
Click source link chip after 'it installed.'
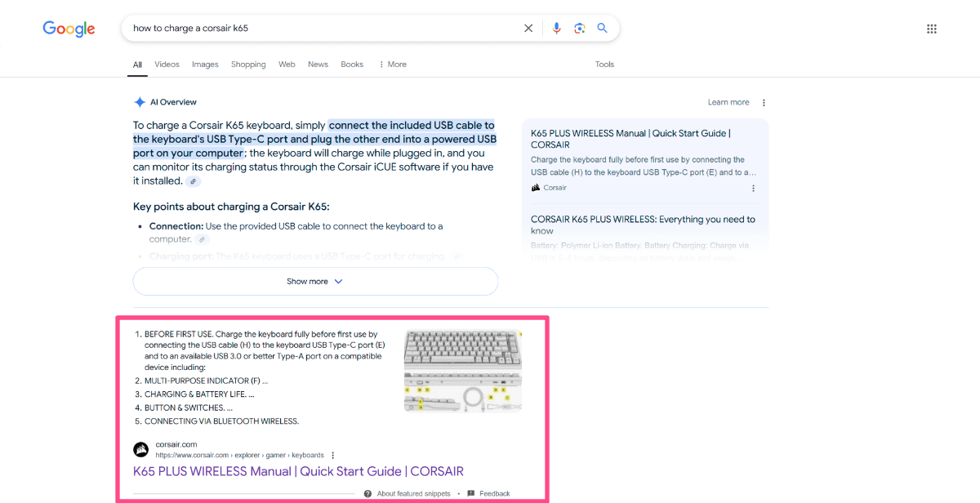pyautogui.click(x=193, y=181)
